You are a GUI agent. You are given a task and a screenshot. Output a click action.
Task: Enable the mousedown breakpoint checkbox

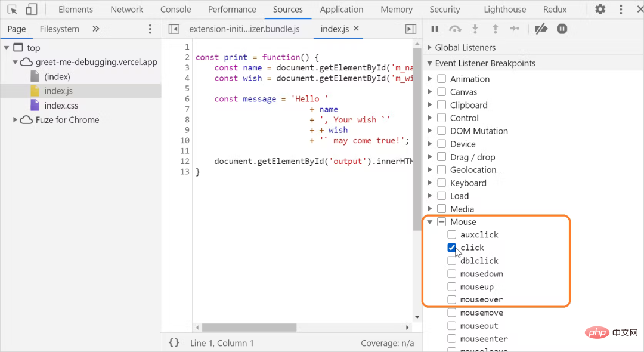pos(452,274)
